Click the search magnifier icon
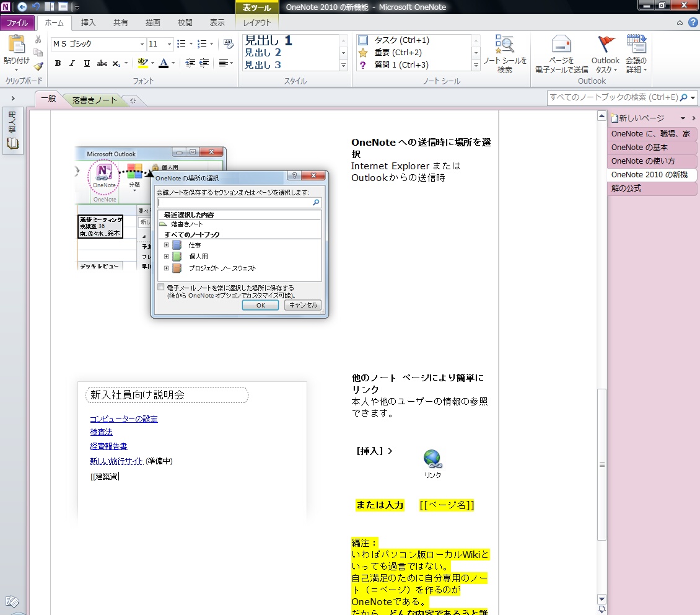 click(683, 97)
